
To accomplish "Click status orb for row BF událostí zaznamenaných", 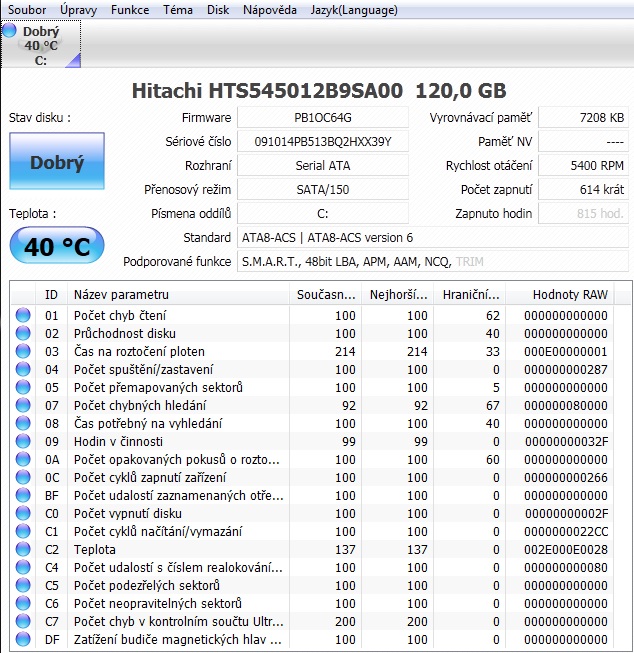I will point(23,495).
